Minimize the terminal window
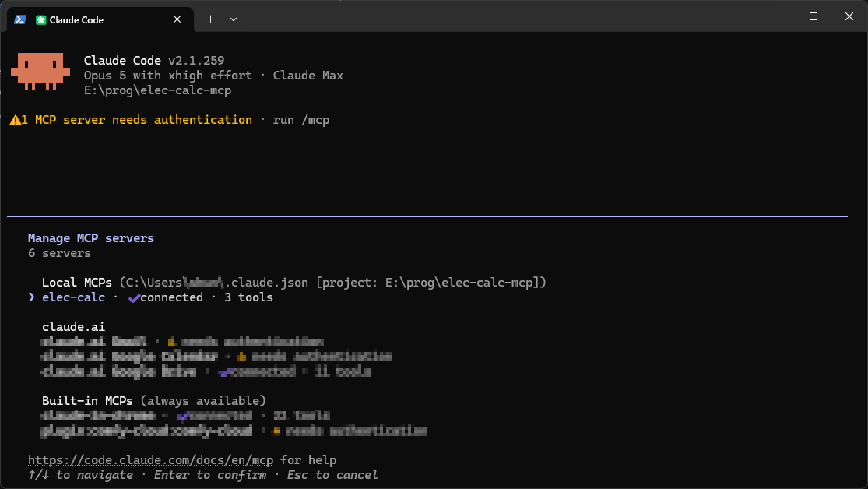868x489 pixels. click(x=778, y=16)
